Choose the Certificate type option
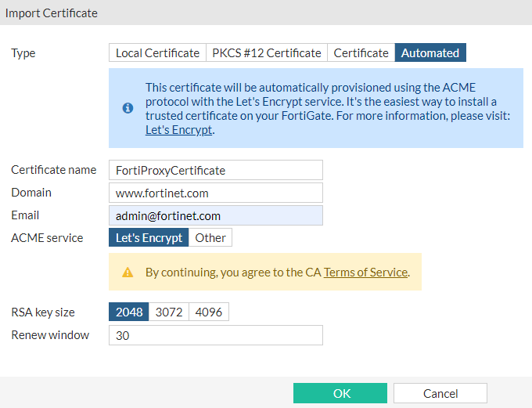Screen dimensions: 532x408 [x=361, y=53]
